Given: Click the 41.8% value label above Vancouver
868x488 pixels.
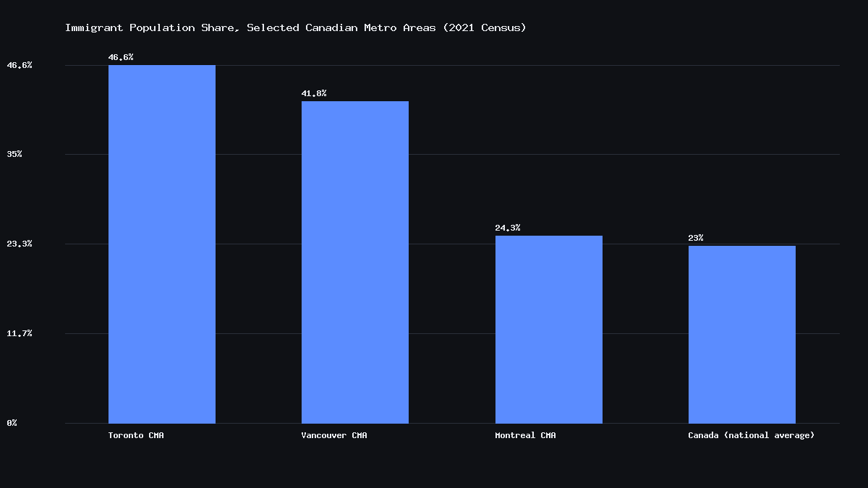Looking at the screenshot, I should tap(314, 93).
